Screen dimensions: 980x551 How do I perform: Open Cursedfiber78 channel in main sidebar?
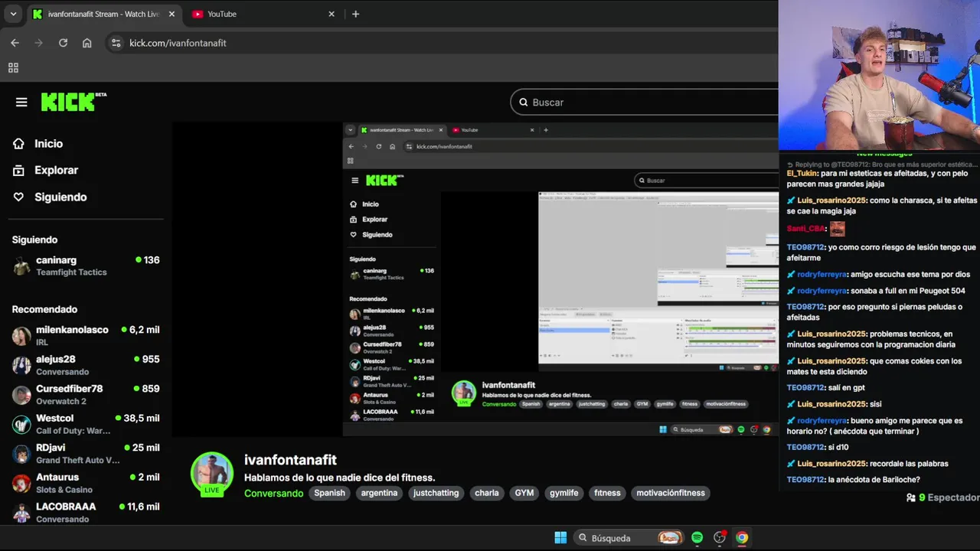tap(86, 395)
